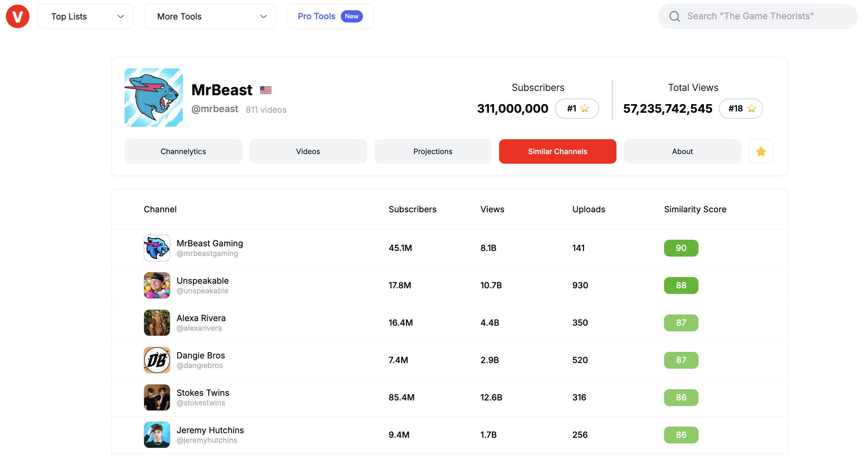Open the Dangie Bros channel link

tap(201, 355)
